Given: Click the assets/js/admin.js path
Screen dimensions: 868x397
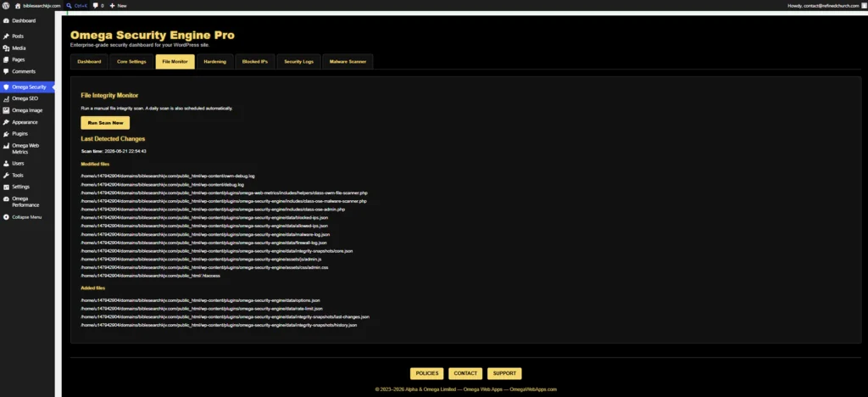Looking at the screenshot, I should point(201,259).
